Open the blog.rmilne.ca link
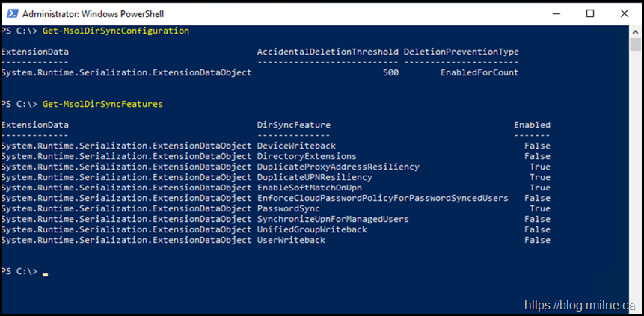Image resolution: width=644 pixels, height=316 pixels. click(x=580, y=305)
